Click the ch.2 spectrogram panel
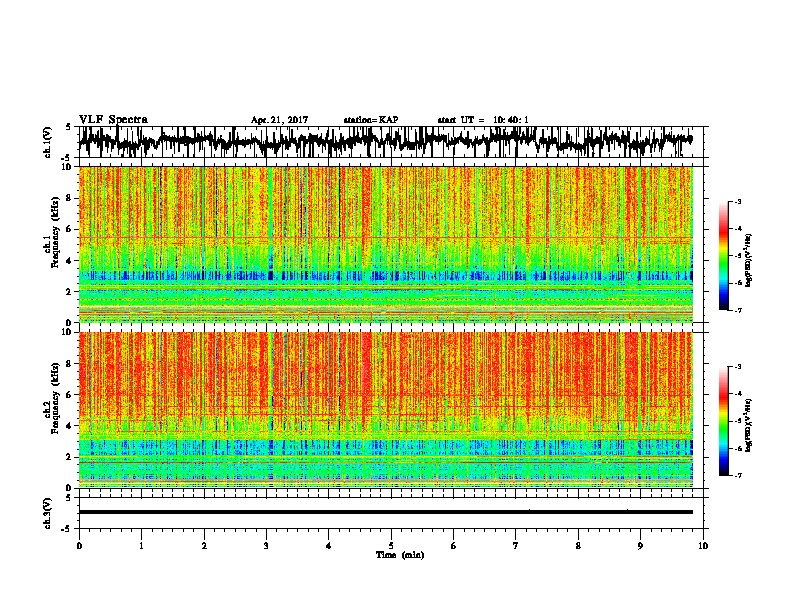Viewport: 792px width, 612px height. click(386, 410)
